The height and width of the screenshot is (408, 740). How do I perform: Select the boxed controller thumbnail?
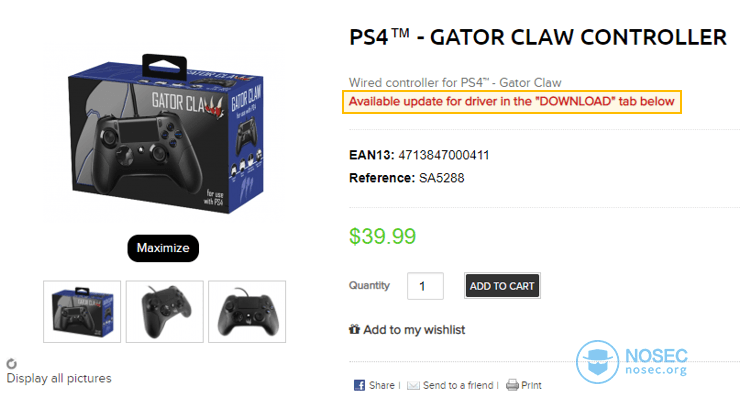82,312
